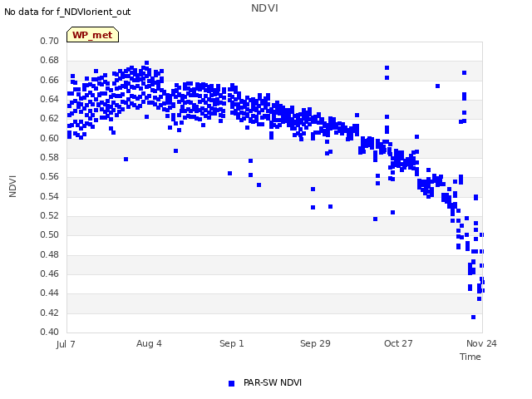This screenshot has width=532, height=399.
Task: Click the WP_met annotation label
Action: [92, 35]
